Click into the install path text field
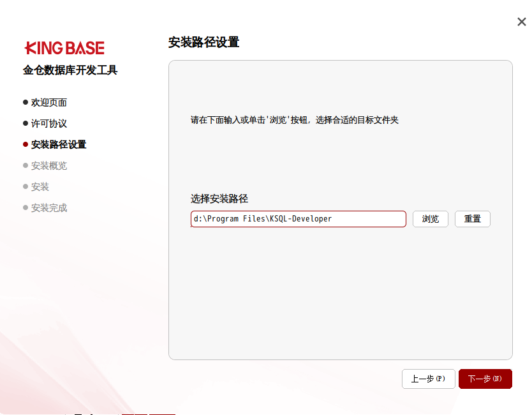Screen dimensions: 532x415 [298, 219]
